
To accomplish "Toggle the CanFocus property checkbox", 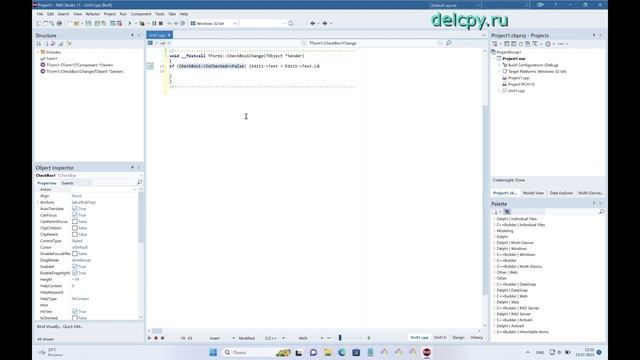I will (75, 215).
